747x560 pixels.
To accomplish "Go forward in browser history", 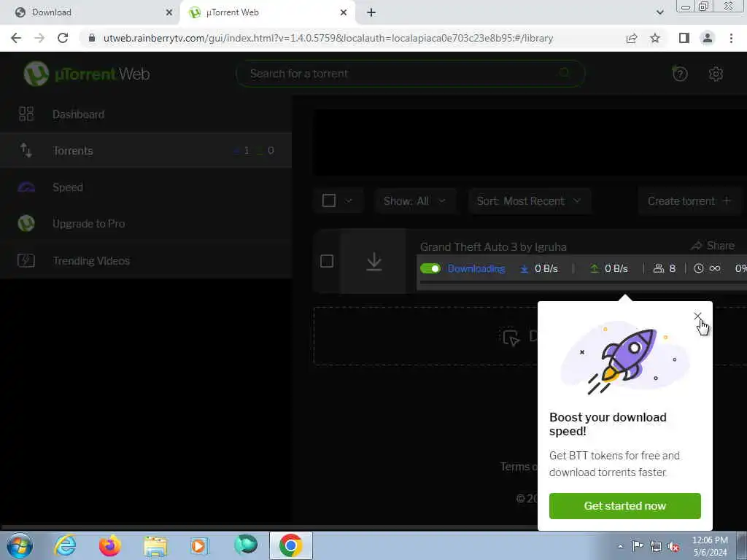I will point(39,38).
